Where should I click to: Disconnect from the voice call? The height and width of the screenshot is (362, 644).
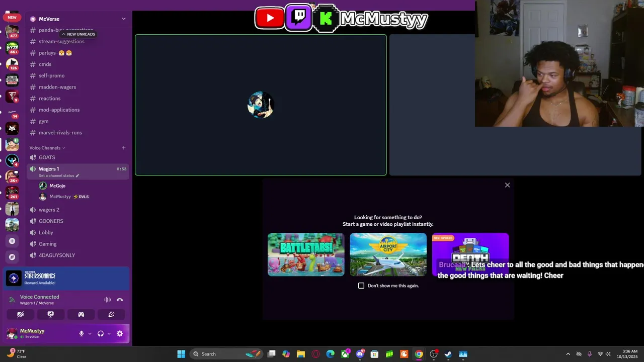click(x=120, y=300)
